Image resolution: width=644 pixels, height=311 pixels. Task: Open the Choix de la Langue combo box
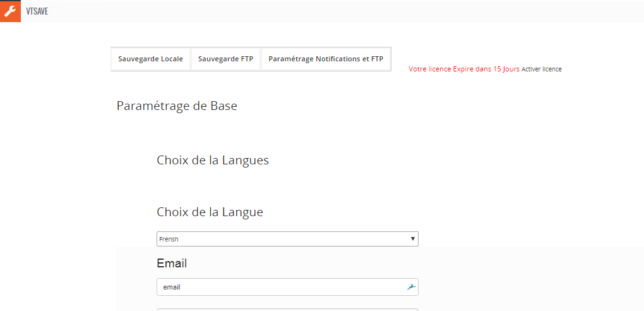point(287,239)
